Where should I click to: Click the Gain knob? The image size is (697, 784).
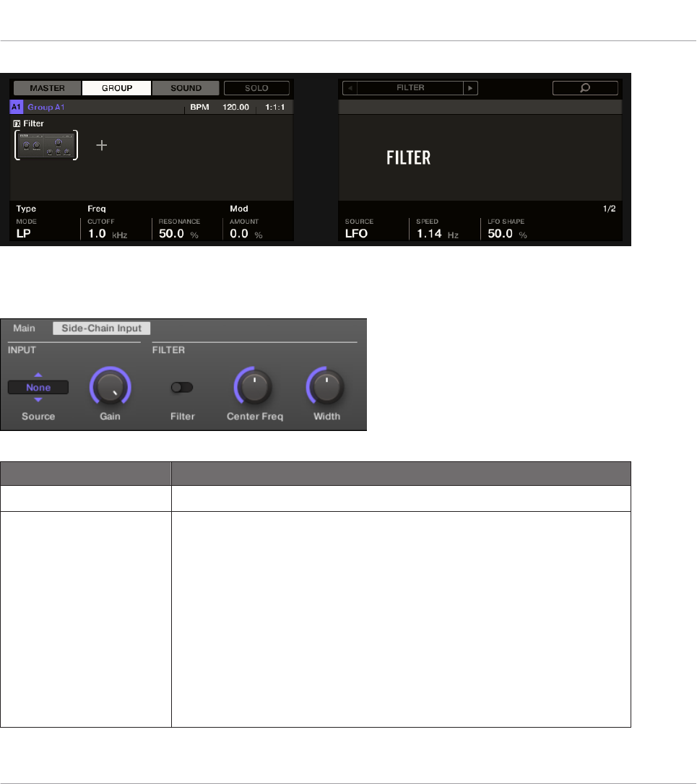click(110, 386)
